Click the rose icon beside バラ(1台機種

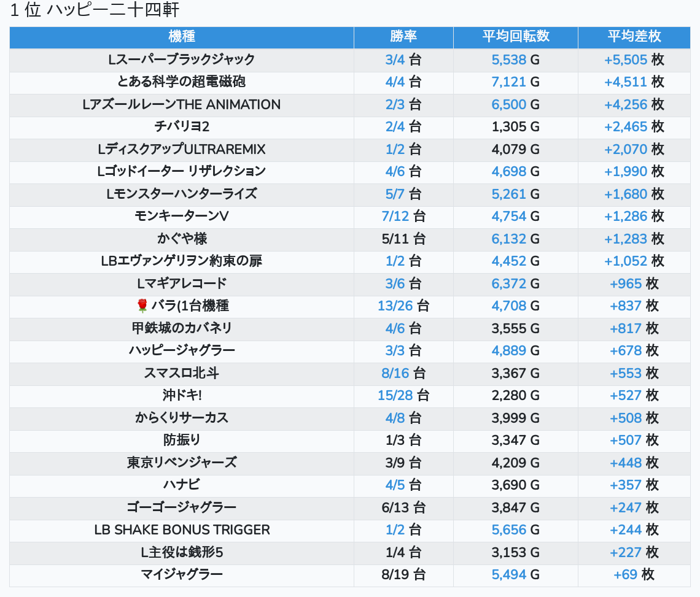(142, 306)
